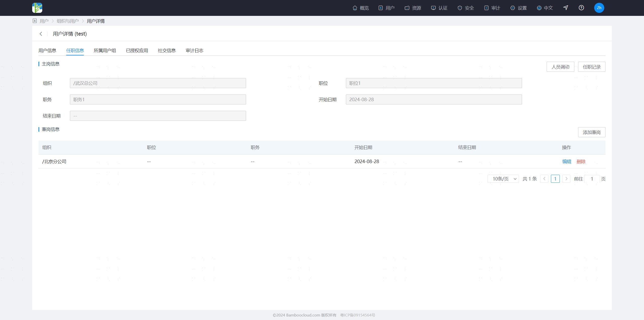Expand the 10条/页 page size dropdown
Viewport: 644px width, 320px height.
(503, 179)
